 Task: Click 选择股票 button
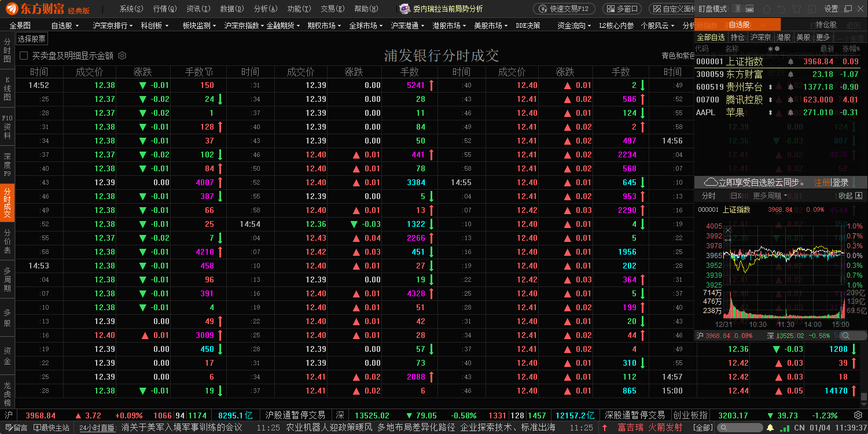(x=31, y=39)
